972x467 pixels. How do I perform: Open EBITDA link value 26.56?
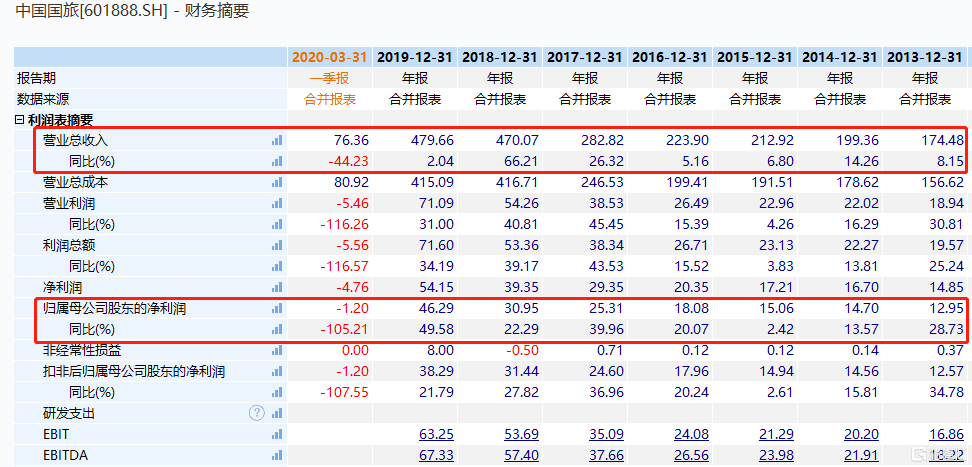pyautogui.click(x=691, y=455)
